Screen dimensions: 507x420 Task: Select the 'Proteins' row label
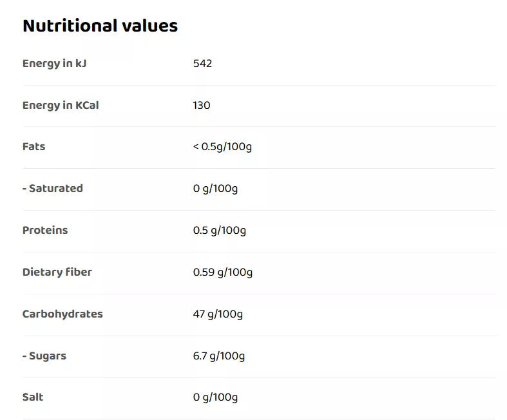(45, 230)
